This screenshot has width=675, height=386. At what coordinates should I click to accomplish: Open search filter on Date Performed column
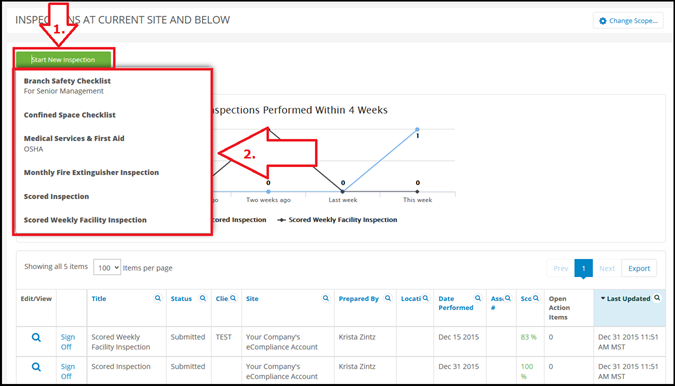[x=478, y=298]
